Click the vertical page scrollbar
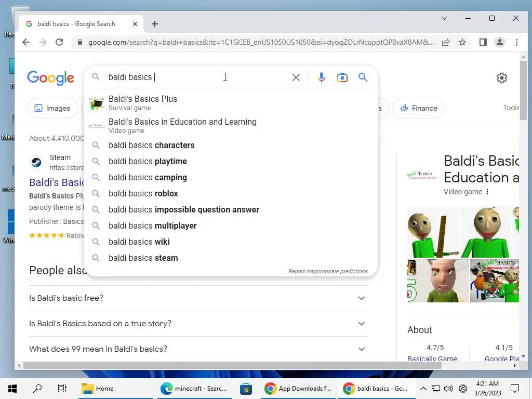 coord(524,90)
